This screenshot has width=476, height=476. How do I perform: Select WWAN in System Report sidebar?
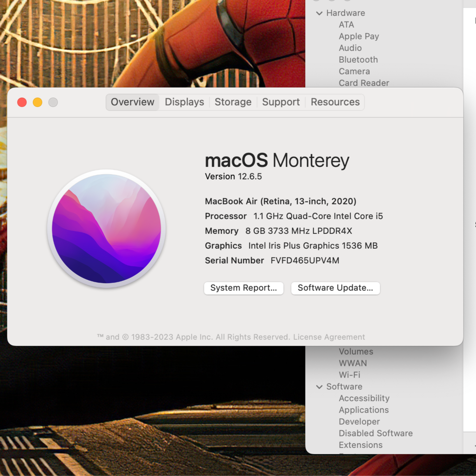[353, 363]
